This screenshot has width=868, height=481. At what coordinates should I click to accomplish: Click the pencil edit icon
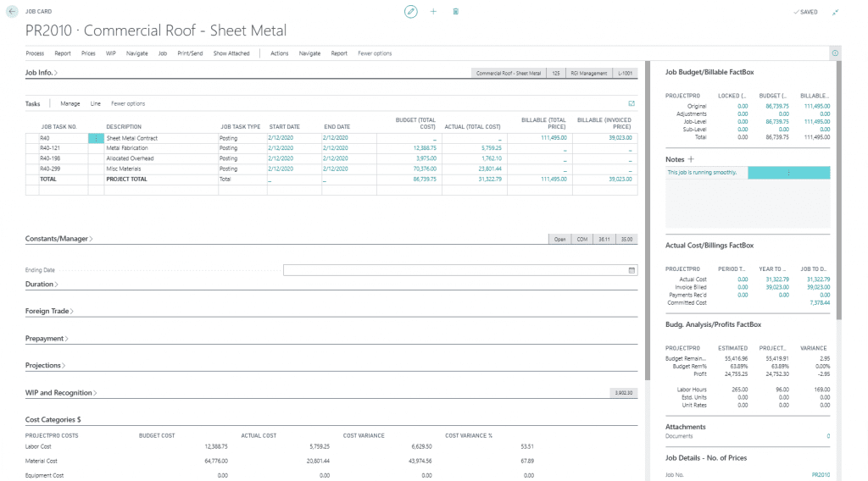coord(411,12)
